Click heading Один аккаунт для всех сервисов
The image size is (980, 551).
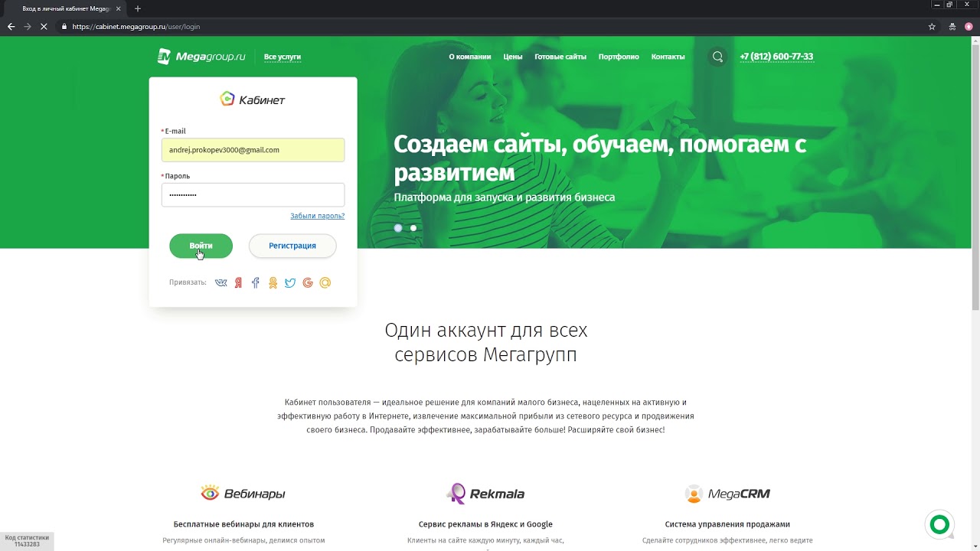coord(486,342)
